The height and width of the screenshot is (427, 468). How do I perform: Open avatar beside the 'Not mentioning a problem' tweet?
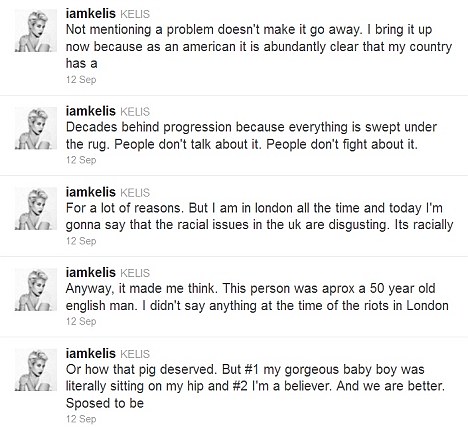(x=36, y=30)
